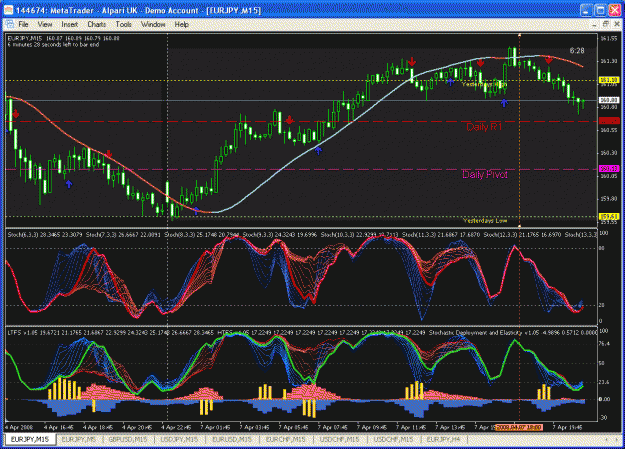This screenshot has width=625, height=449.
Task: Open the Charts menu
Action: click(x=96, y=24)
